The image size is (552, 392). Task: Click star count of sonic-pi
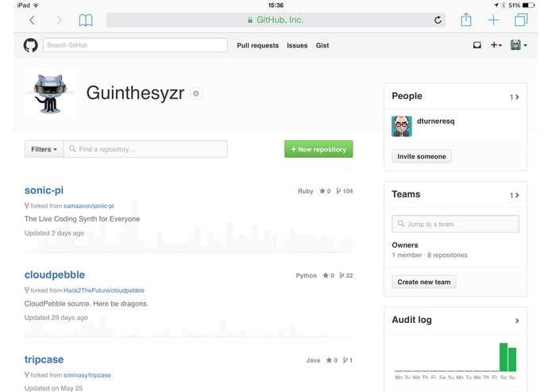pyautogui.click(x=325, y=191)
